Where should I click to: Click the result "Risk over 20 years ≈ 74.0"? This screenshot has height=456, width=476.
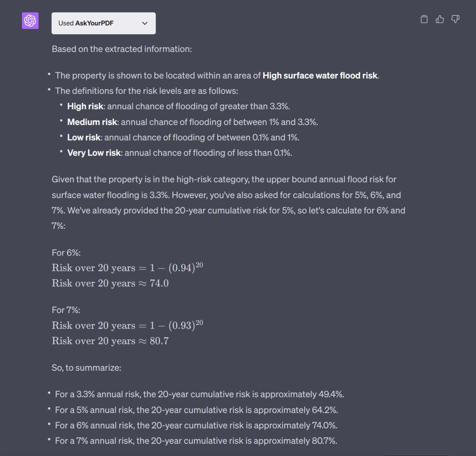[110, 283]
